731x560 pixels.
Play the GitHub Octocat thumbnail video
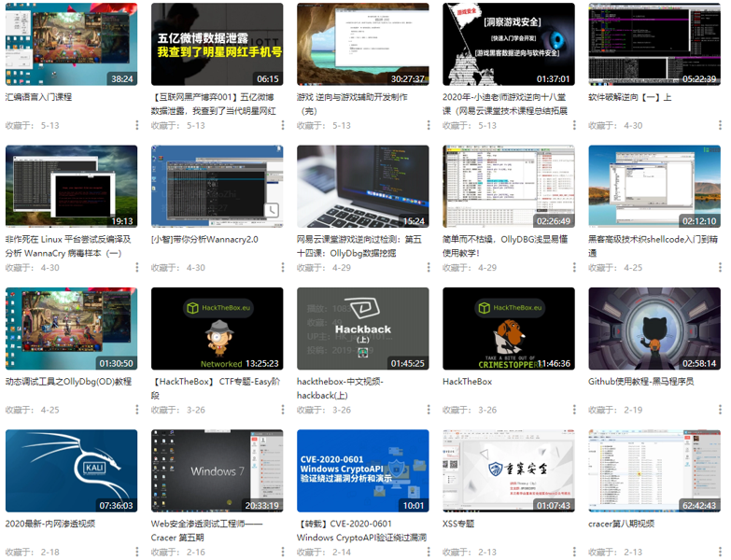point(654,329)
